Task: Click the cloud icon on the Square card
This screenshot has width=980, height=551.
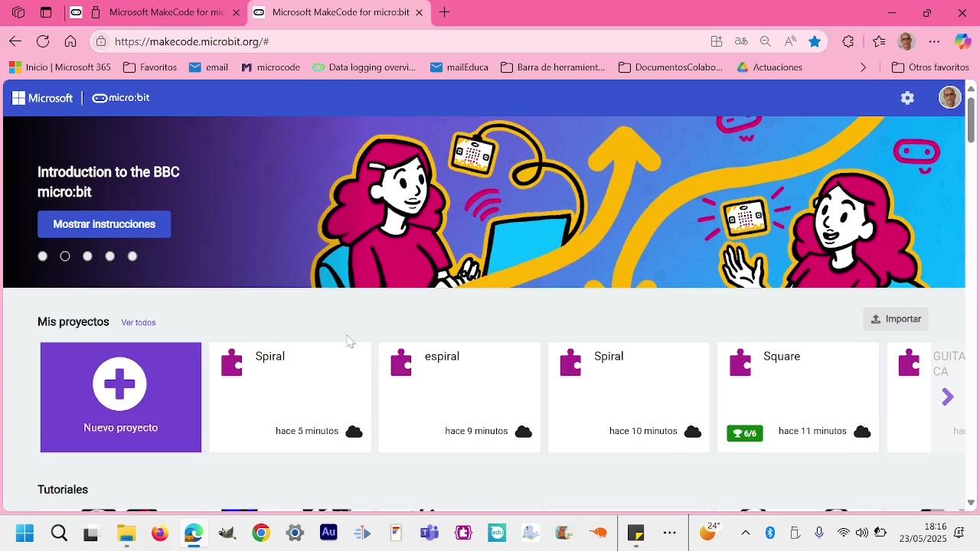Action: 862,432
